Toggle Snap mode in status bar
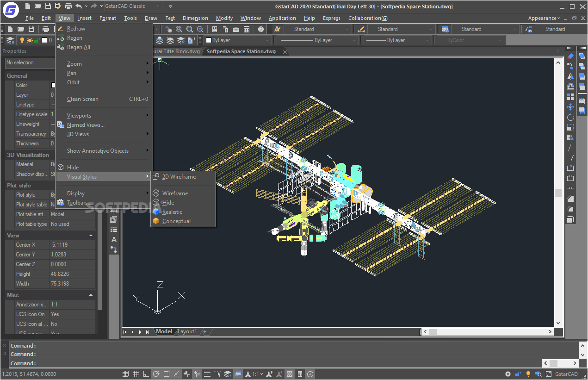 coord(126,374)
